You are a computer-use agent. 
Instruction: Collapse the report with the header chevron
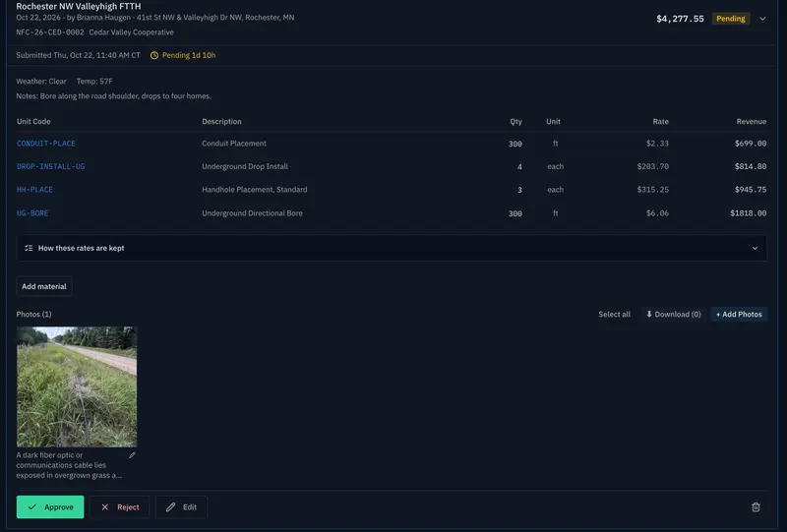[762, 19]
